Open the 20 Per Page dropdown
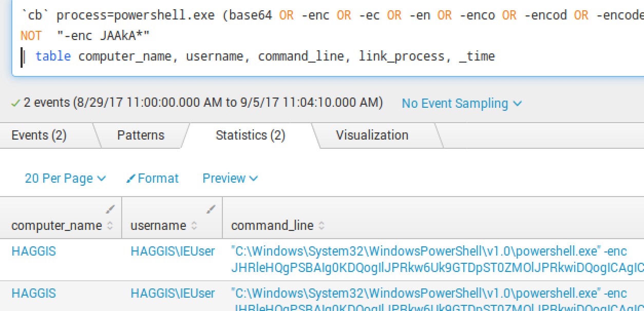The image size is (644, 311). pyautogui.click(x=65, y=179)
